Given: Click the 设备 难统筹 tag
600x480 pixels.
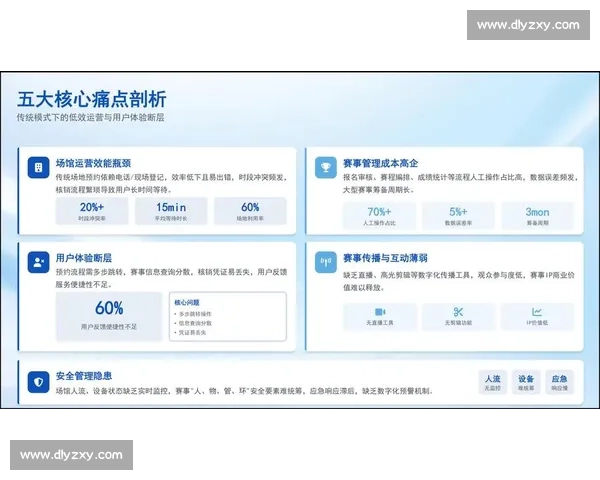Looking at the screenshot, I should click(526, 382).
